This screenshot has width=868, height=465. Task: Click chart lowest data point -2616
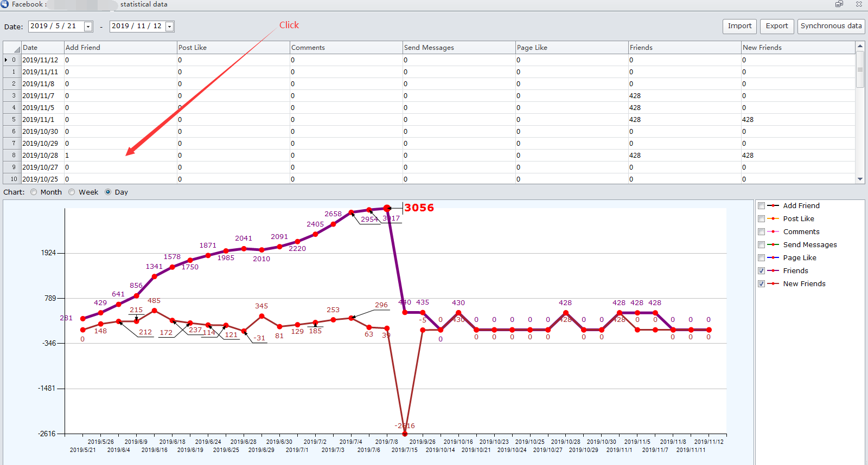(405, 434)
